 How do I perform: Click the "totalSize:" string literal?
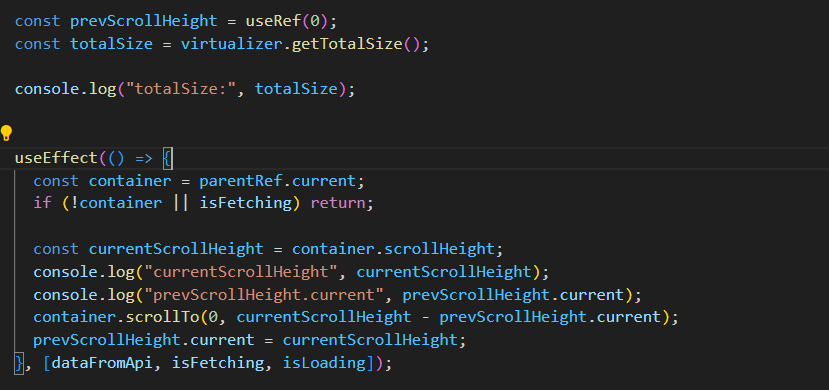click(x=180, y=89)
